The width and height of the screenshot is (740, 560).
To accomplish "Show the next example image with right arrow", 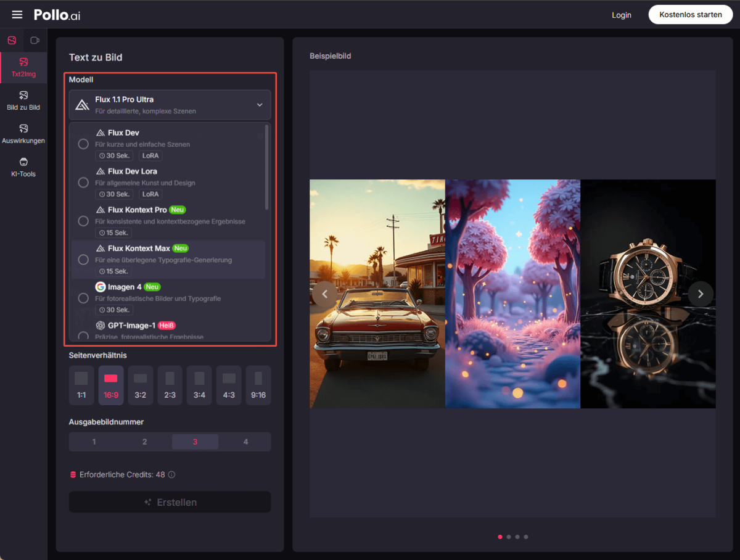I will coord(701,294).
